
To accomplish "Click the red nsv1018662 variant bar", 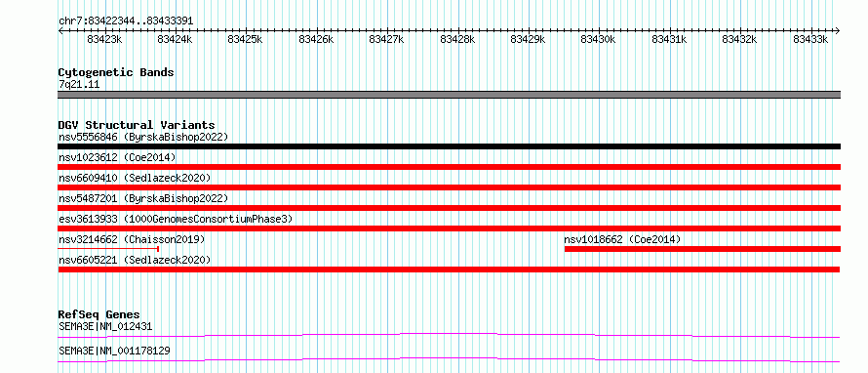I will click(x=702, y=249).
